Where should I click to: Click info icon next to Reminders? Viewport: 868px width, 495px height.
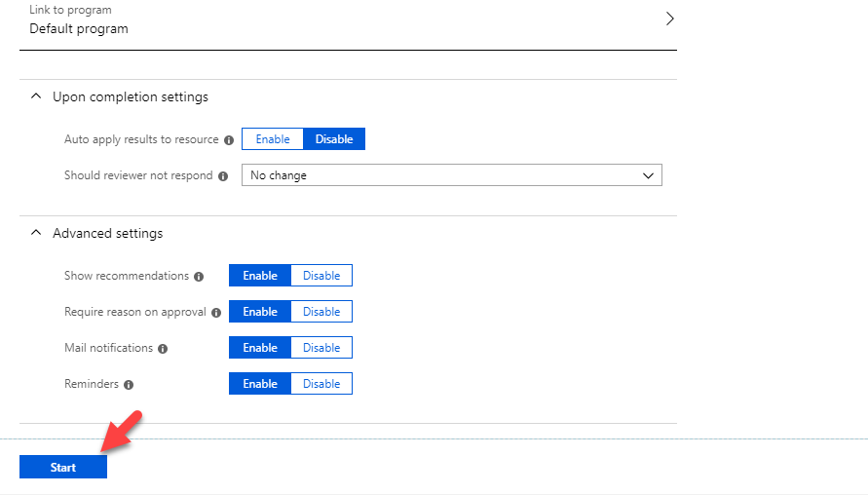point(129,385)
